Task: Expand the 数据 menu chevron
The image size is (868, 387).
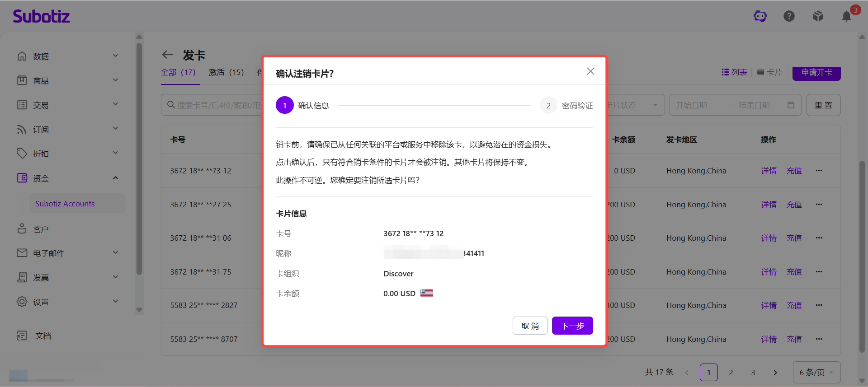Action: click(115, 56)
